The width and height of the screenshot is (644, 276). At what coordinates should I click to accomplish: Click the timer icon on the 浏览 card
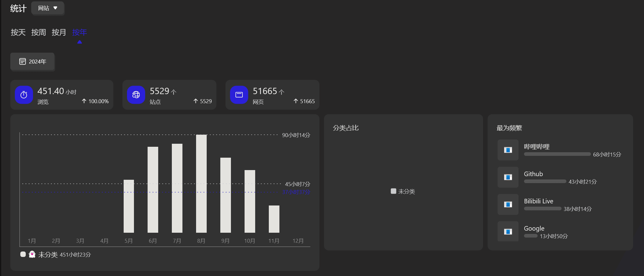pos(24,95)
